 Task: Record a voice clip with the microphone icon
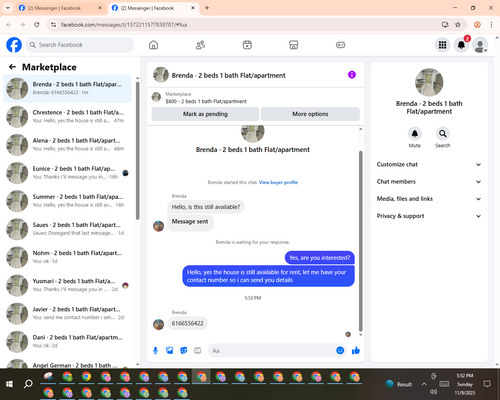pyautogui.click(x=155, y=350)
